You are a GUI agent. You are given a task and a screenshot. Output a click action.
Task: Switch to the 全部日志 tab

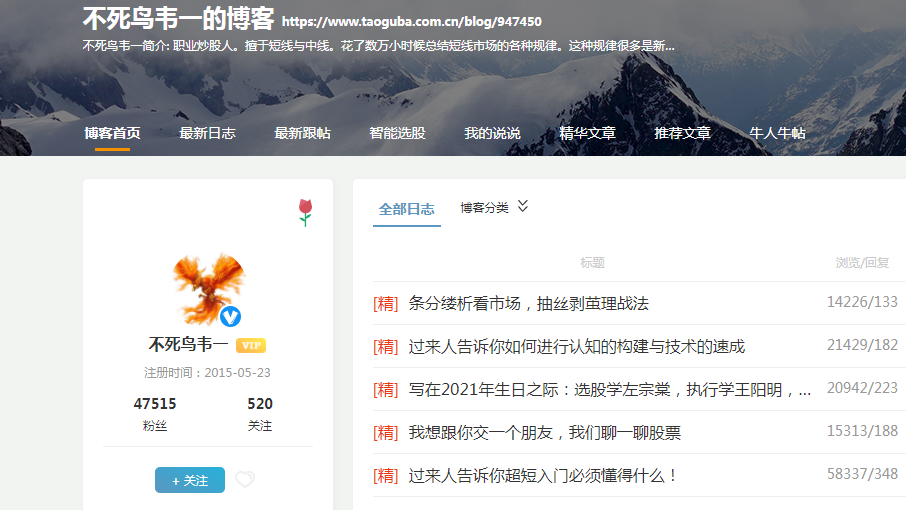coord(406,209)
